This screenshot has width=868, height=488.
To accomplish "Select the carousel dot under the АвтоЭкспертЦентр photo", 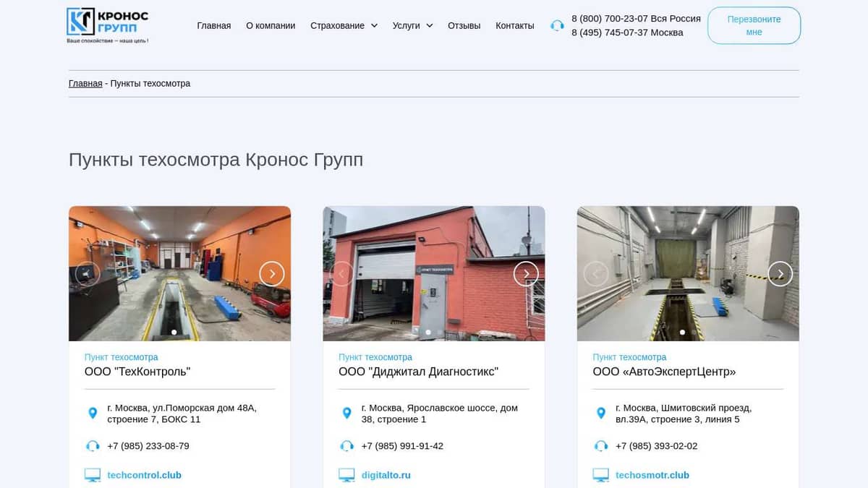I will (x=682, y=333).
